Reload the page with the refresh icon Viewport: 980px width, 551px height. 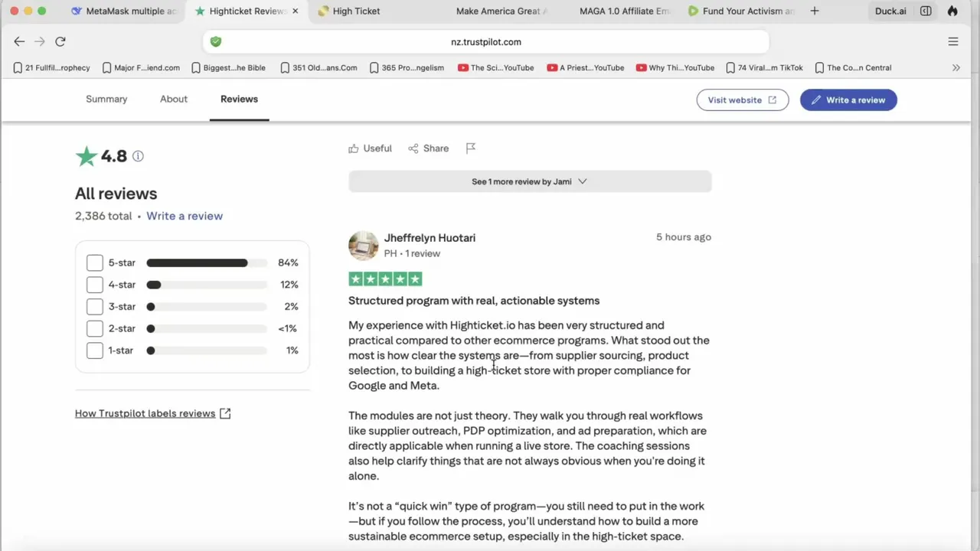click(x=60, y=42)
